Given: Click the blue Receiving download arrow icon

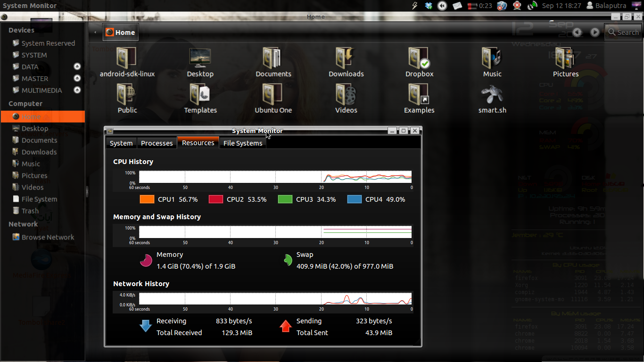Looking at the screenshot, I should 146,326.
